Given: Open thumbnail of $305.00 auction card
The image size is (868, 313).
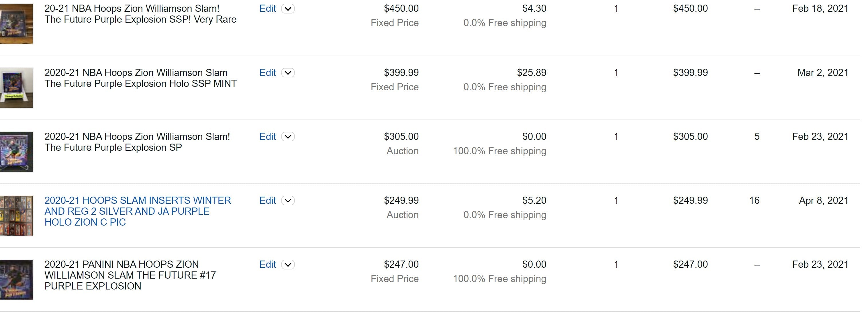Looking at the screenshot, I should pos(16,152).
